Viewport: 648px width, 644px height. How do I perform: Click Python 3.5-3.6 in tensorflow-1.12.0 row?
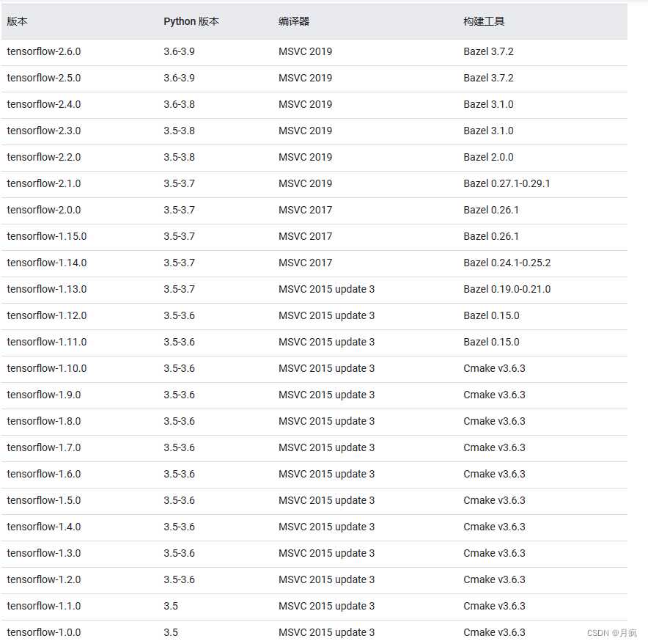tap(179, 316)
